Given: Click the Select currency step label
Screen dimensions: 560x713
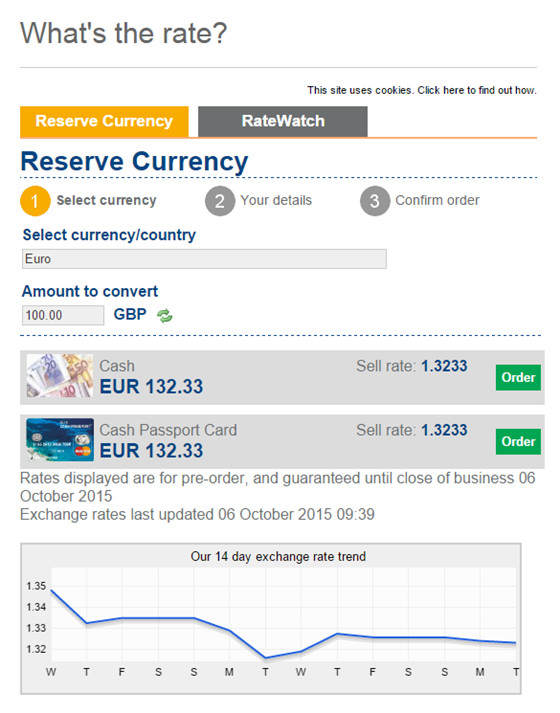Looking at the screenshot, I should click(x=106, y=201).
